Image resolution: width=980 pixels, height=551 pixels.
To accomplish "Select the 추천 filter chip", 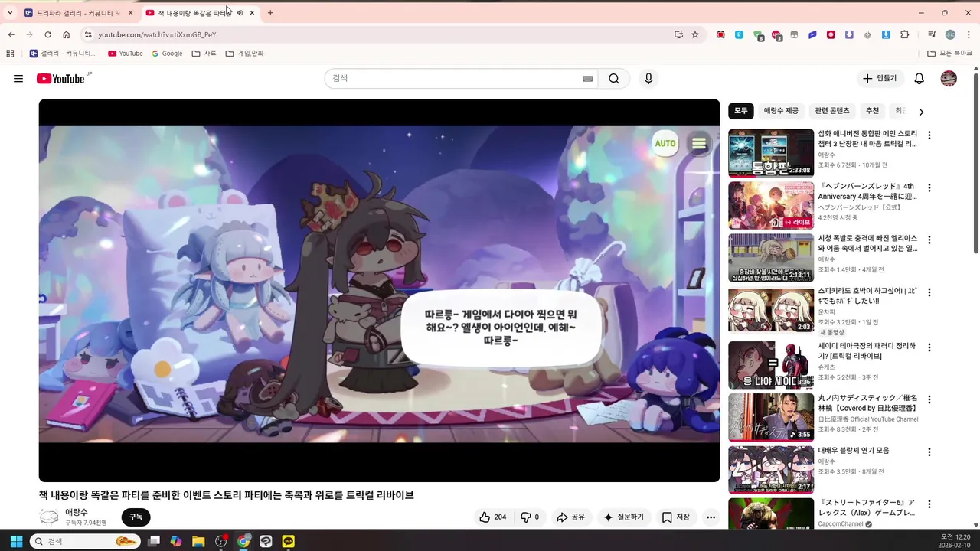I will tap(872, 111).
